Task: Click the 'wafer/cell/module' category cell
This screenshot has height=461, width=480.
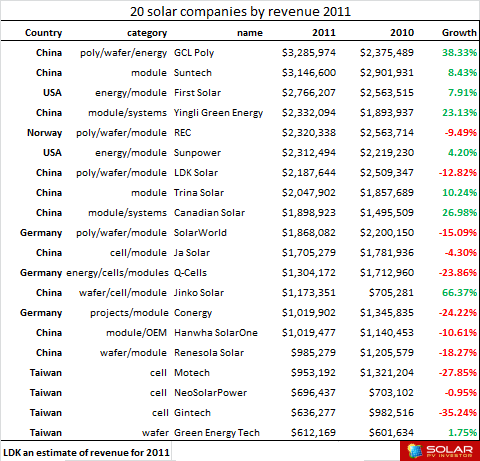Action: point(123,293)
